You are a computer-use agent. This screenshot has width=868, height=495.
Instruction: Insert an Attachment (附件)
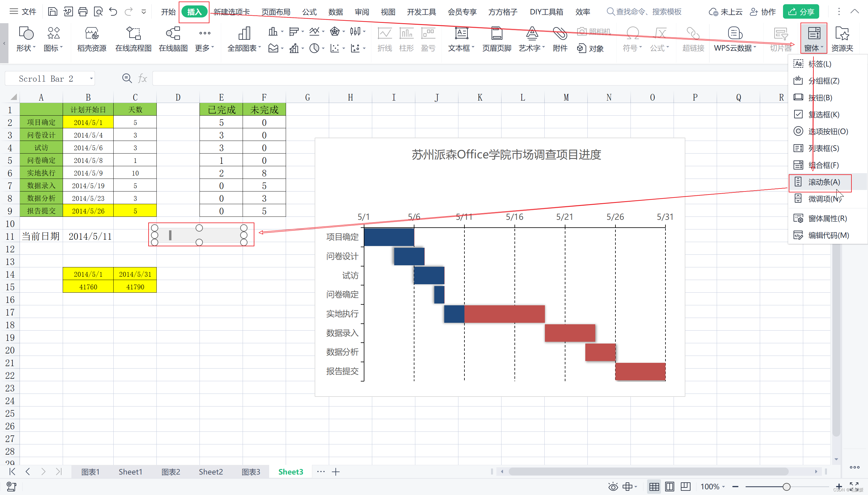[560, 34]
